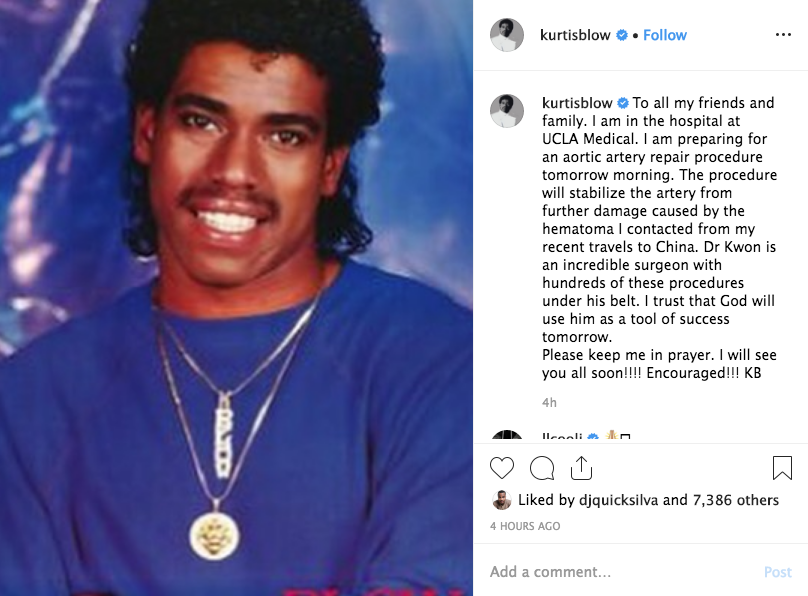The width and height of the screenshot is (808, 596).
Task: Follow the kurtisblow account
Action: point(665,35)
